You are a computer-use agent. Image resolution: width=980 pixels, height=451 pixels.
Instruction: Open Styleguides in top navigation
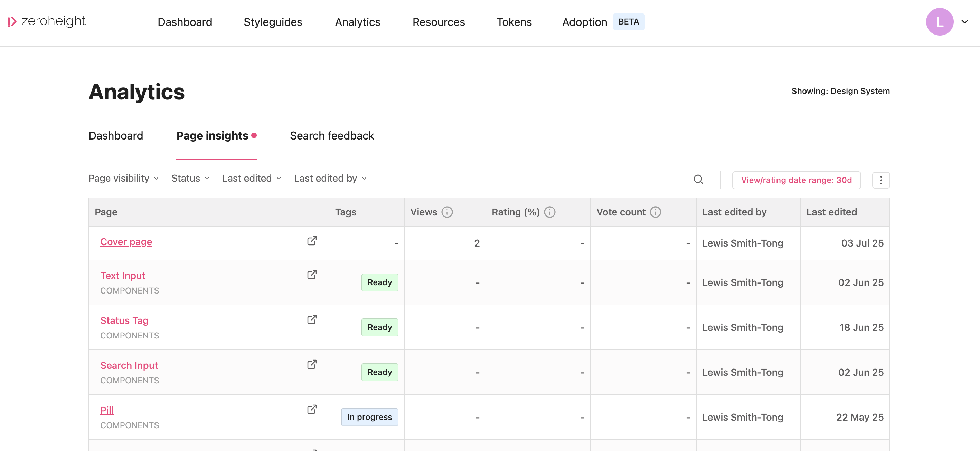pos(273,22)
